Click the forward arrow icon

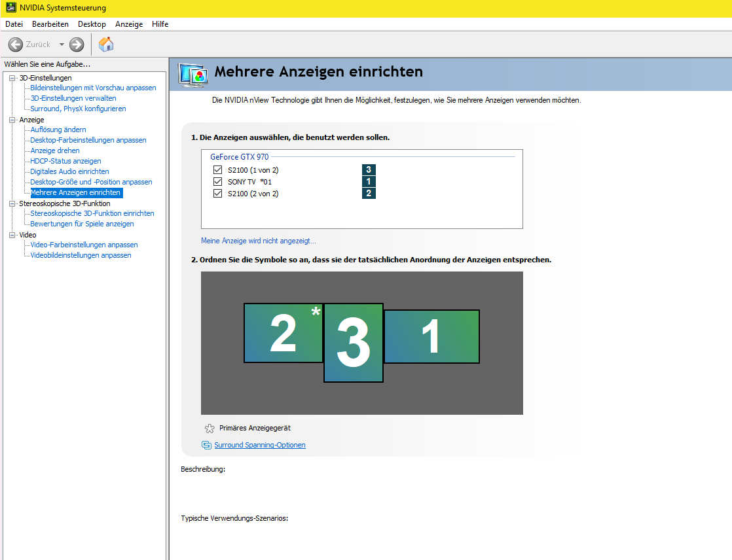point(77,44)
